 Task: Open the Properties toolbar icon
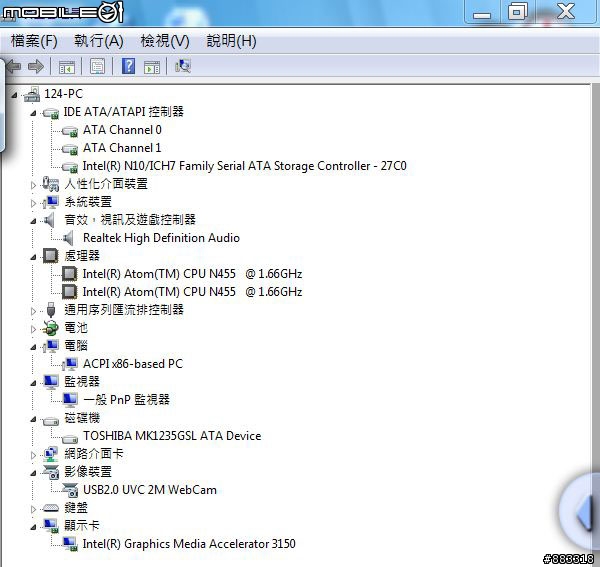point(97,67)
